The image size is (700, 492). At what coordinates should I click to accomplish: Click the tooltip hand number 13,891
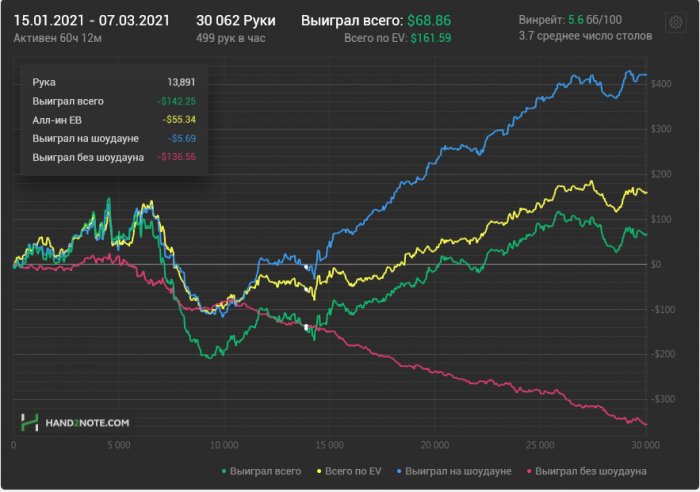(181, 82)
